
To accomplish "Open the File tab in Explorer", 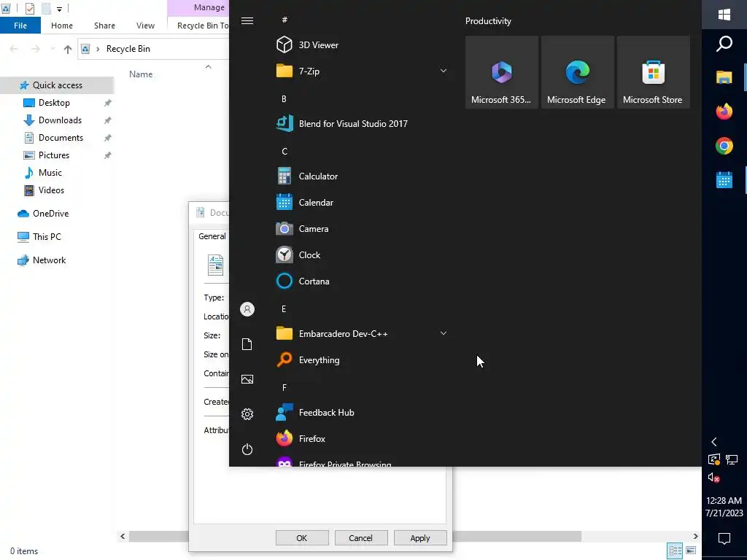I will pyautogui.click(x=20, y=26).
